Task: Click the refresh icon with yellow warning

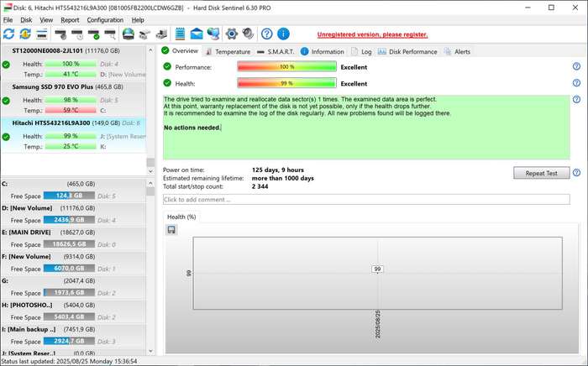Action: pyautogui.click(x=25, y=34)
